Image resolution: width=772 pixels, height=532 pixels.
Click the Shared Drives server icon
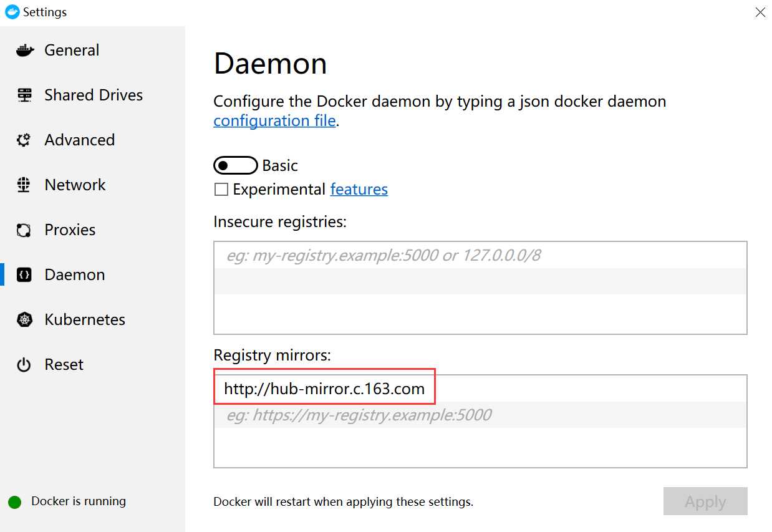tap(24, 95)
